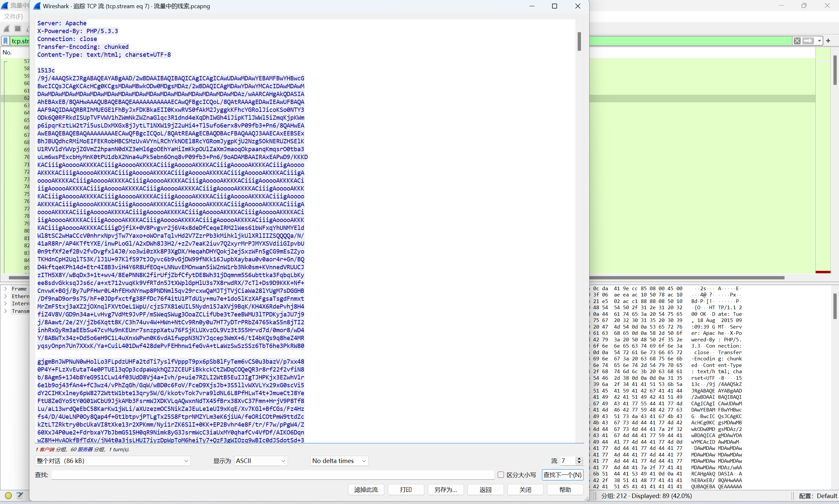This screenshot has width=839, height=504.
Task: Expand the Ethernet row in packet details
Action: point(6,296)
